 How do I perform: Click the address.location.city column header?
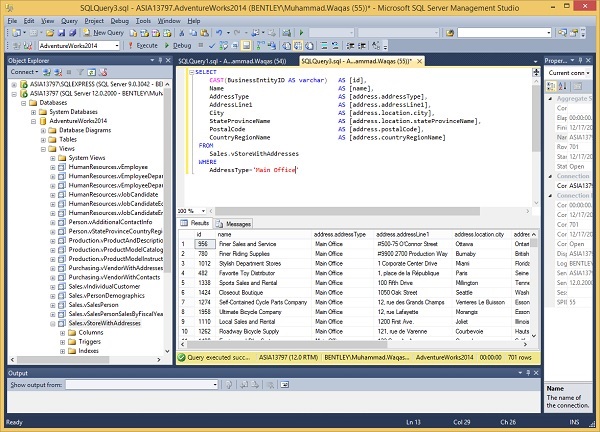coord(480,233)
